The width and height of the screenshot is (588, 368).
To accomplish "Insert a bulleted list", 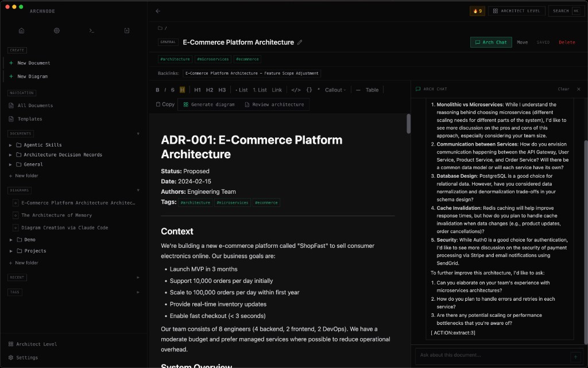I will [x=242, y=90].
